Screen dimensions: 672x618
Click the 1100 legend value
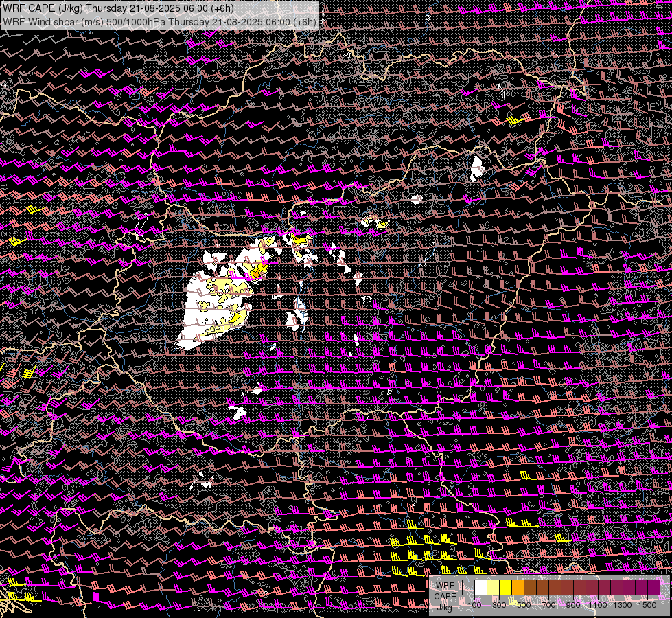(598, 605)
